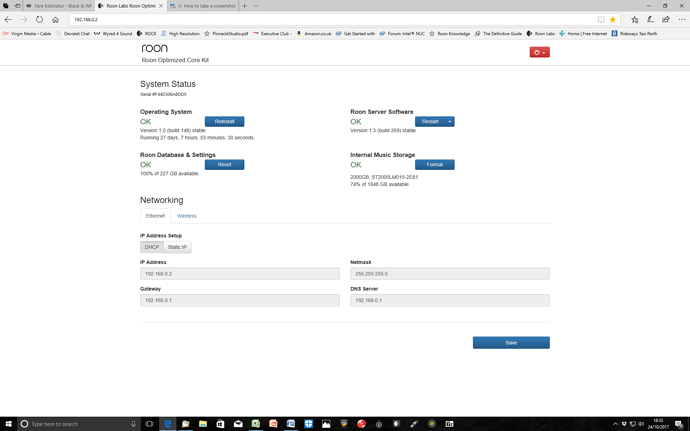Click the 'Networking' heading
The image size is (690, 431).
tap(161, 200)
